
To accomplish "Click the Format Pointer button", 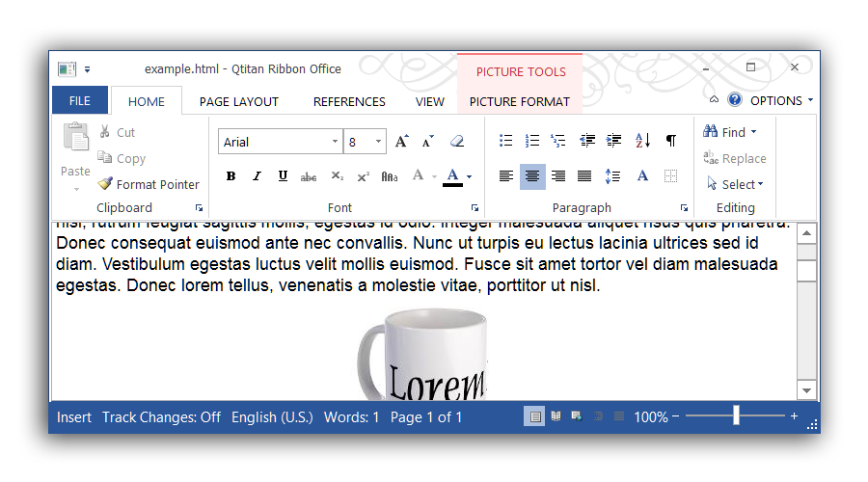I will pos(149,184).
